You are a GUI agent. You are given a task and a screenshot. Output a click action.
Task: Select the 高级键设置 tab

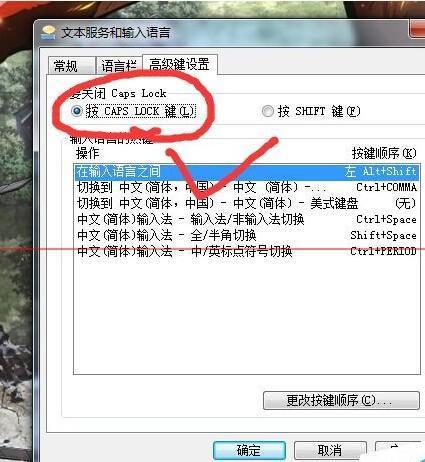(x=180, y=64)
